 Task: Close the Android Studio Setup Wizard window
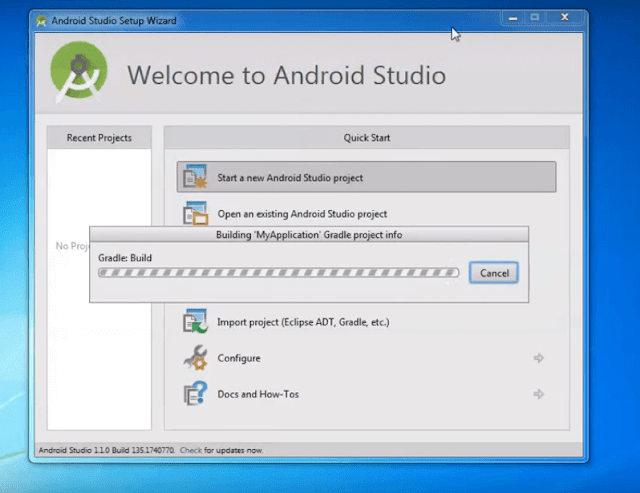[564, 18]
